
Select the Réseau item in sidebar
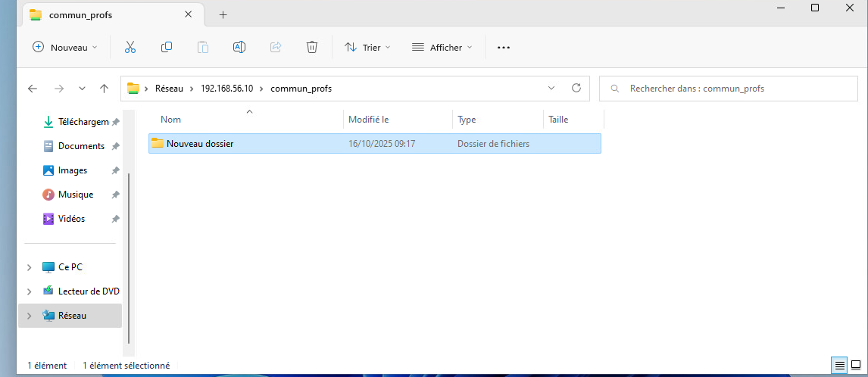point(72,316)
